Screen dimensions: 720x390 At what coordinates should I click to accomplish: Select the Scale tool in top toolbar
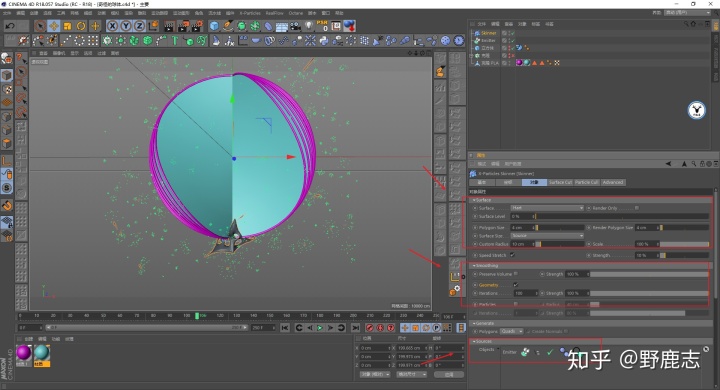coord(68,26)
